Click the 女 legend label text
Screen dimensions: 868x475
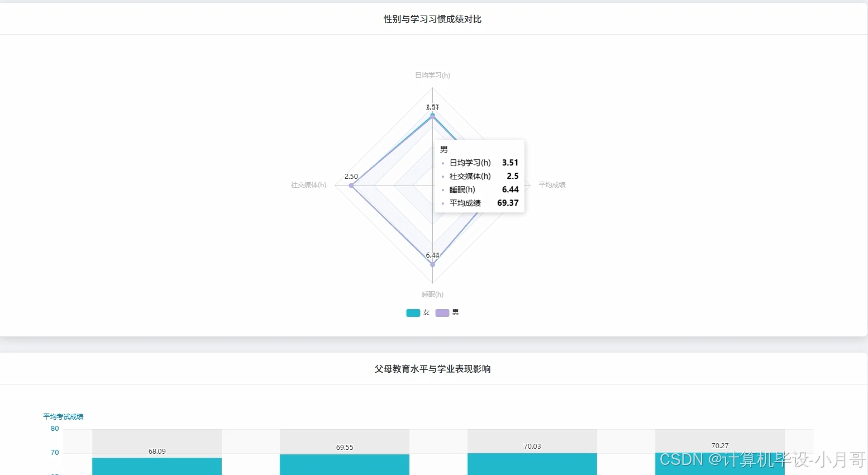[426, 313]
